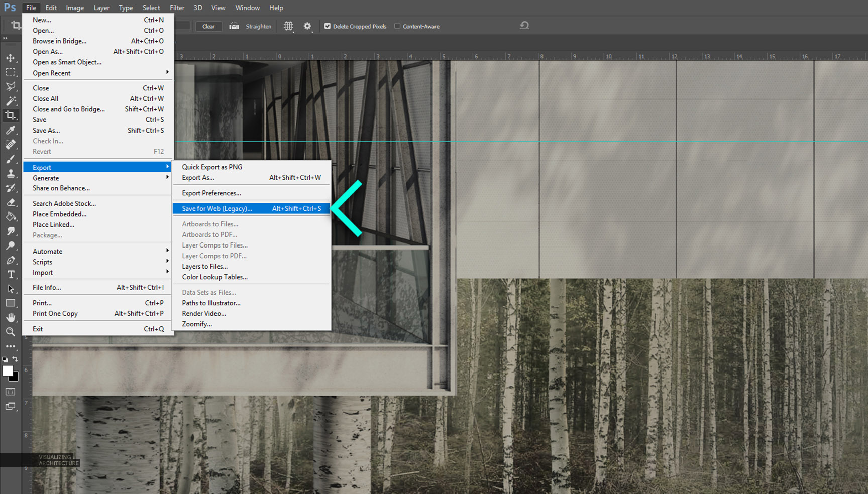This screenshot has height=494, width=868.
Task: Click the crop overlay grid icon
Action: [288, 26]
